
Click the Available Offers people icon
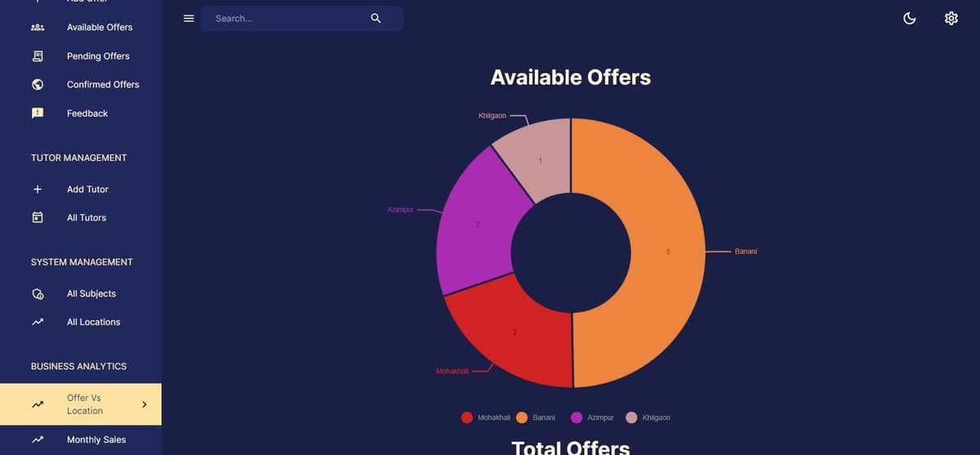38,27
